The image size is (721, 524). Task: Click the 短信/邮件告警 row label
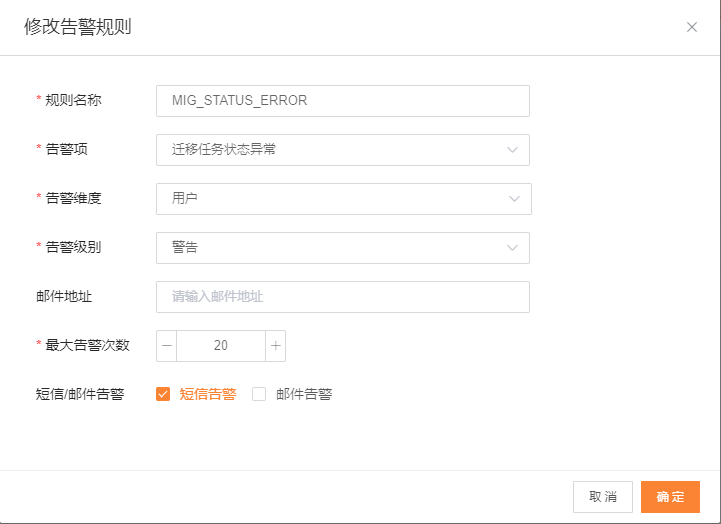[79, 394]
